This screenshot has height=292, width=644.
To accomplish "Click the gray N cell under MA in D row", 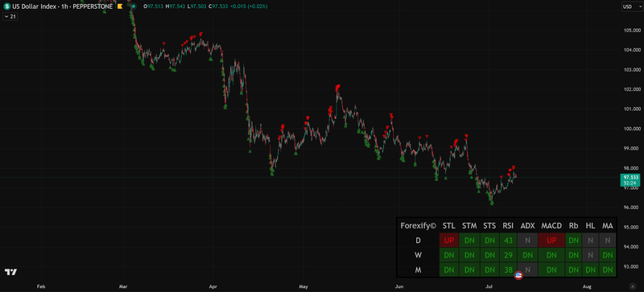I will pyautogui.click(x=608, y=241).
